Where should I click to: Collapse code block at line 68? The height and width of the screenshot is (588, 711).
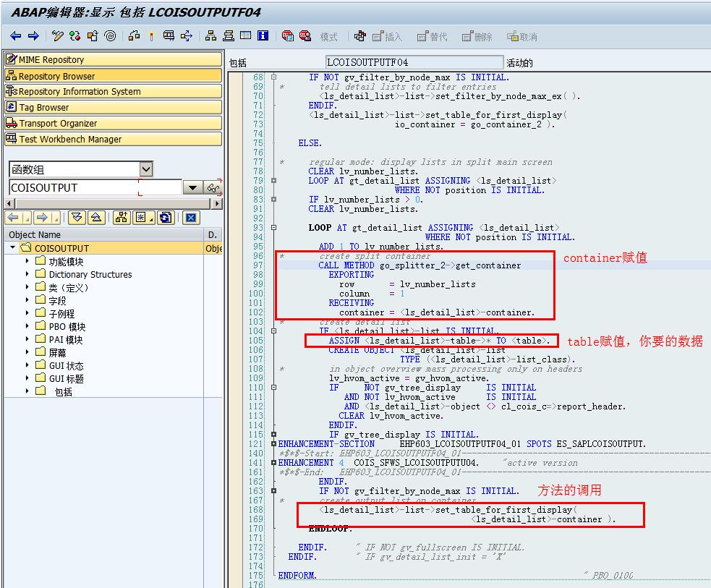(x=273, y=77)
